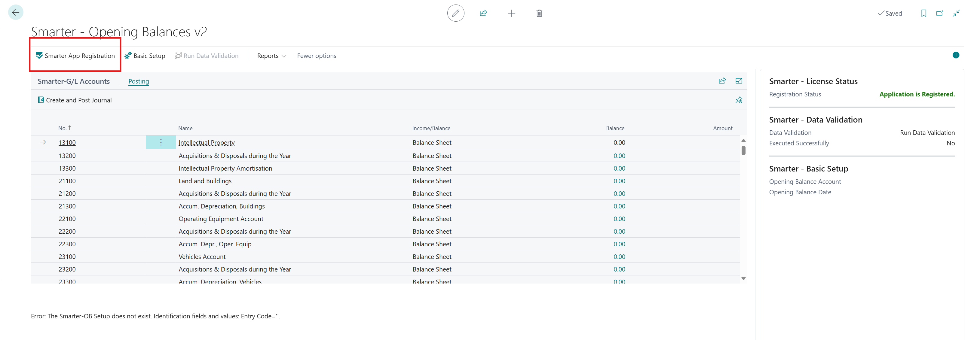
Task: Click the Name column header
Action: pyautogui.click(x=185, y=128)
